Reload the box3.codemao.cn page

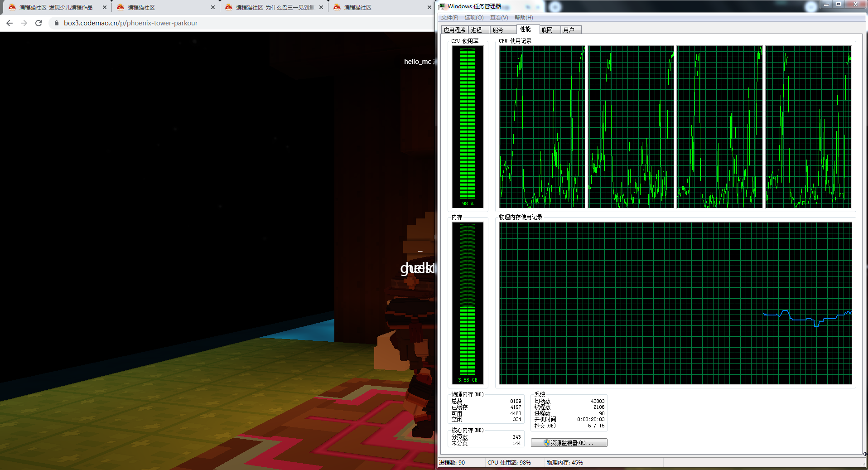39,23
